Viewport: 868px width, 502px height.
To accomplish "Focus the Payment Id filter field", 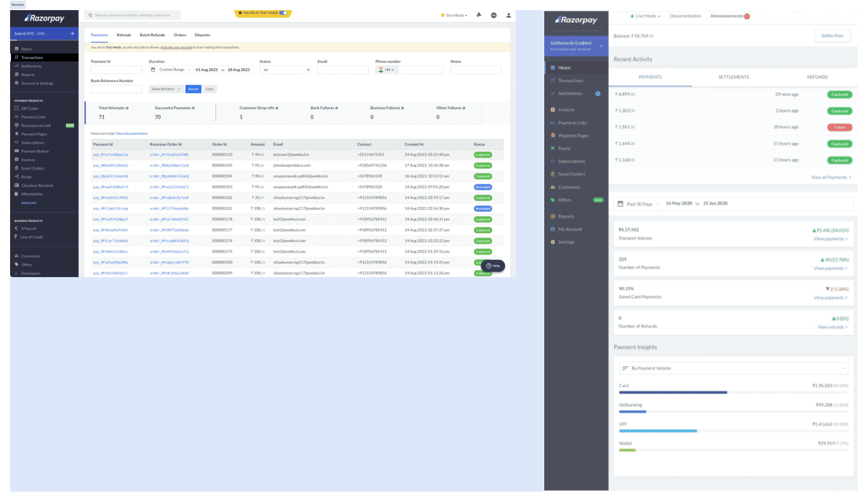I will [x=116, y=70].
